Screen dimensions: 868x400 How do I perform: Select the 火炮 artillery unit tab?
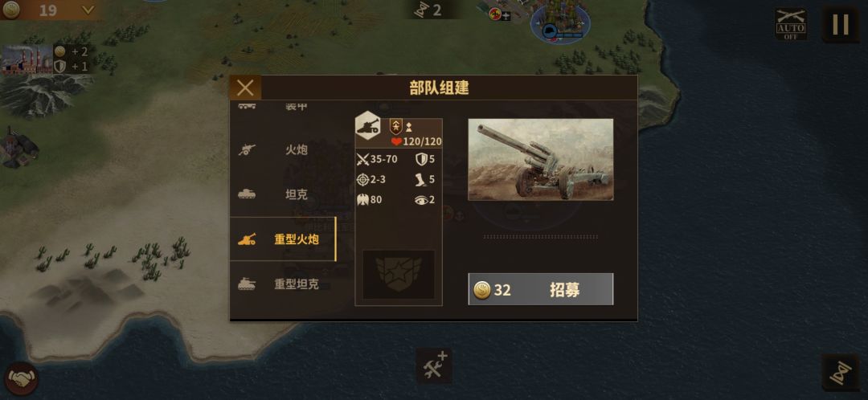click(x=283, y=149)
